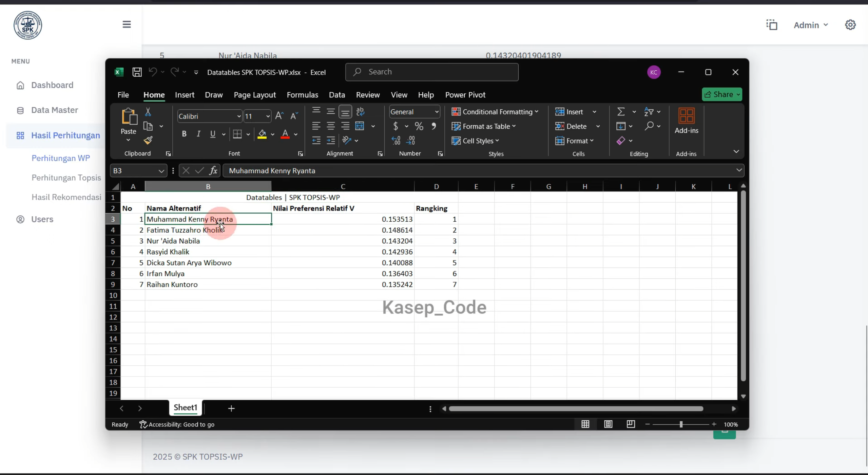Screen dimensions: 868x475
Task: Click the Clear eraser icon
Action: (621, 141)
